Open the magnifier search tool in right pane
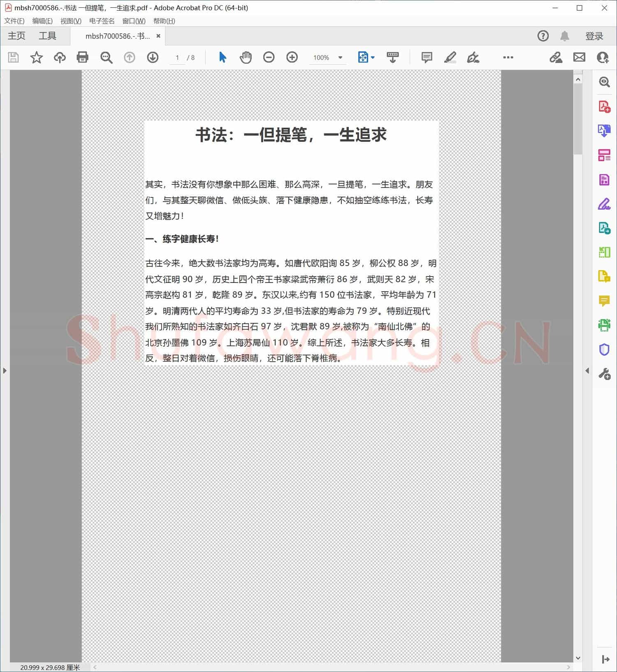Image resolution: width=617 pixels, height=672 pixels. click(604, 82)
